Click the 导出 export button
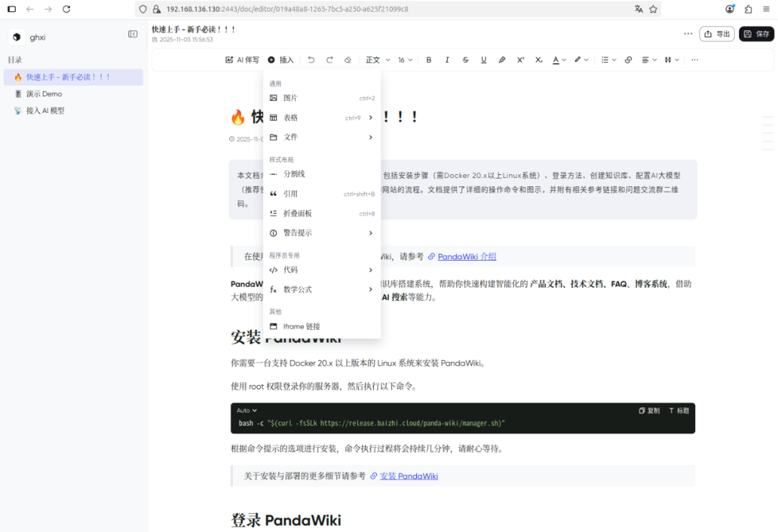778x532 pixels. point(717,34)
